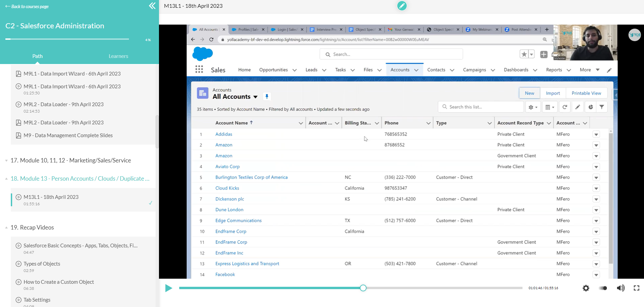Open Accounts tab dropdown chevron
Viewport: 644px width, 307px height.
(x=416, y=70)
